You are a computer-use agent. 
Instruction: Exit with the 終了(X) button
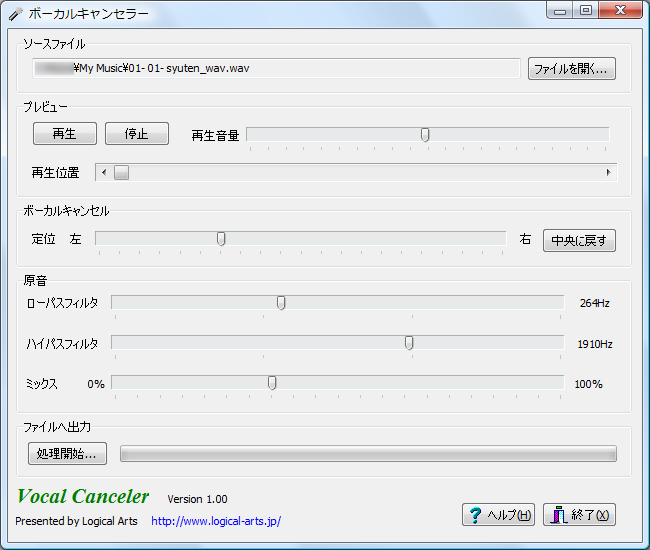coord(579,515)
